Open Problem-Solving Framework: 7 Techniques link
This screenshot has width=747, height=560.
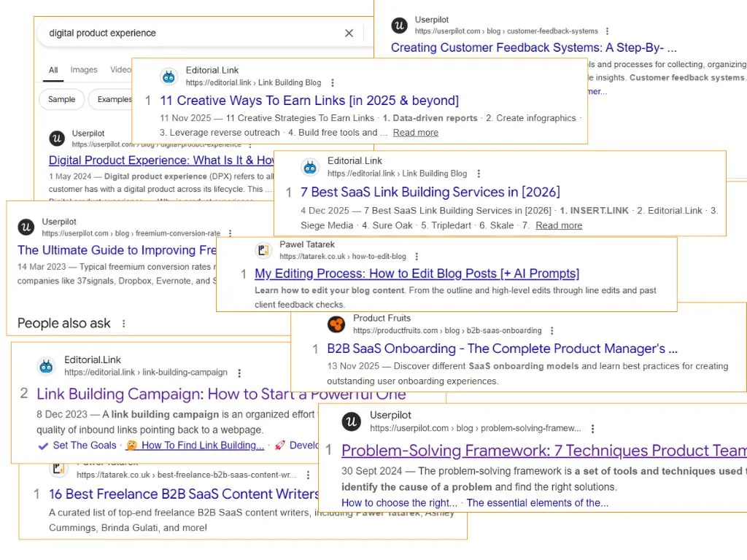[543, 451]
